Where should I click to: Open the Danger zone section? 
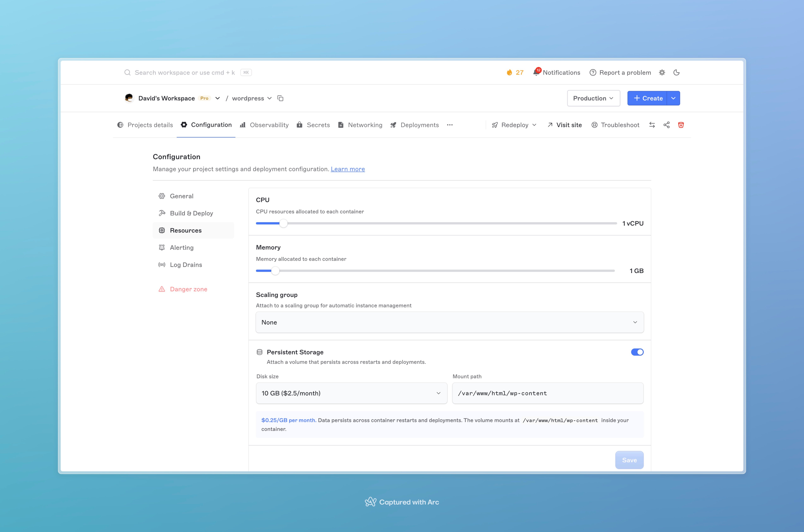pos(193,289)
